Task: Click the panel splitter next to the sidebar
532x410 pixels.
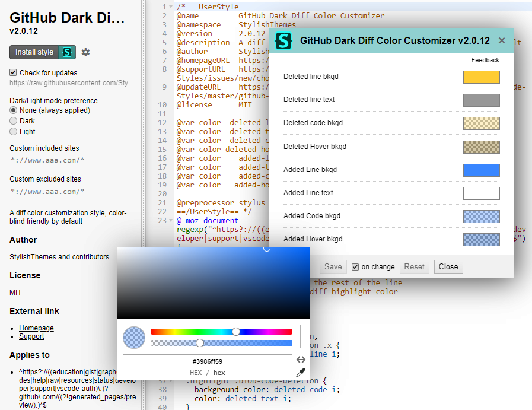Action: [144, 205]
